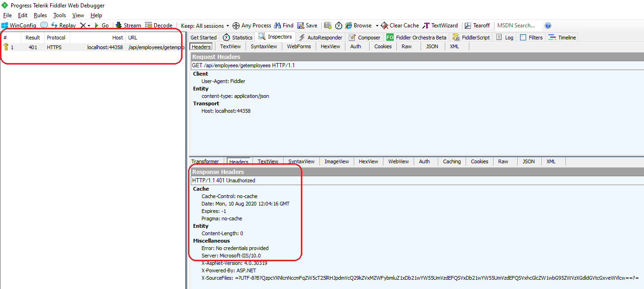The width and height of the screenshot is (644, 289).
Task: Select response ImageView tab
Action: coord(337,161)
